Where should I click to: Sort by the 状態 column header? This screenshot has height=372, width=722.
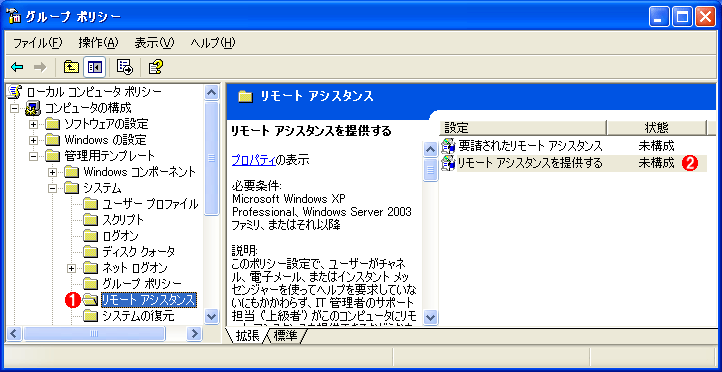click(656, 128)
